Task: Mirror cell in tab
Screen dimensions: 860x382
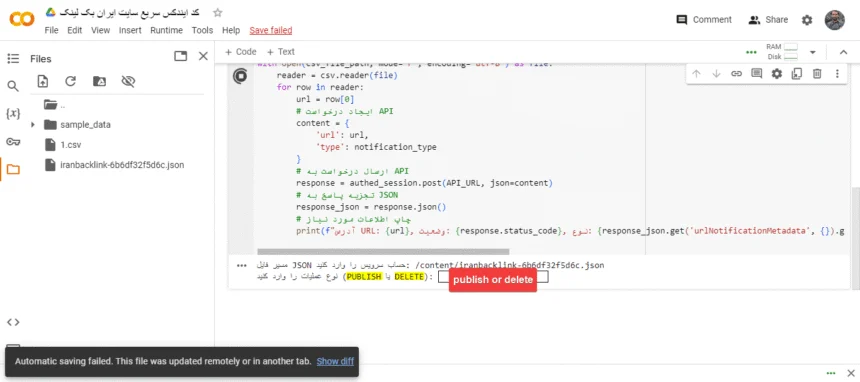Action: tap(797, 74)
